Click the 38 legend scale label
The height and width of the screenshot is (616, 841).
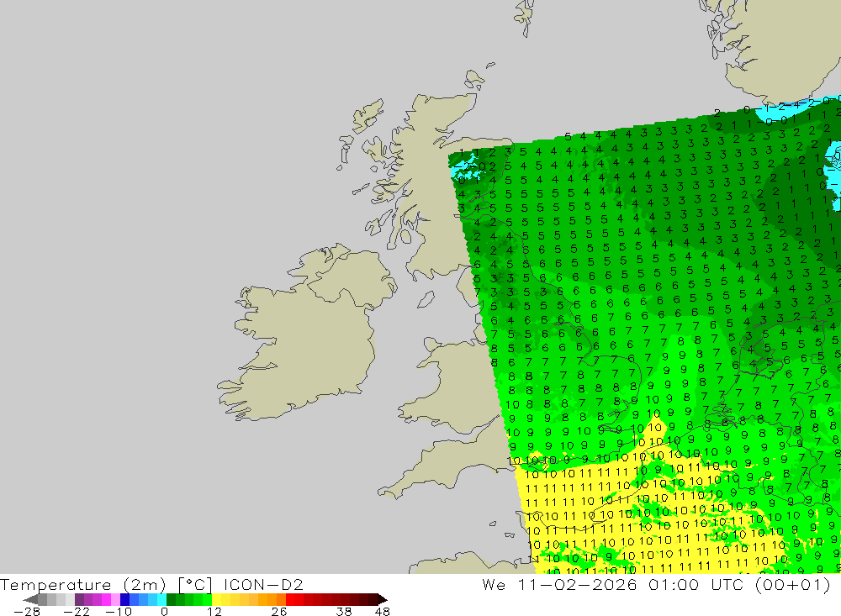(344, 612)
